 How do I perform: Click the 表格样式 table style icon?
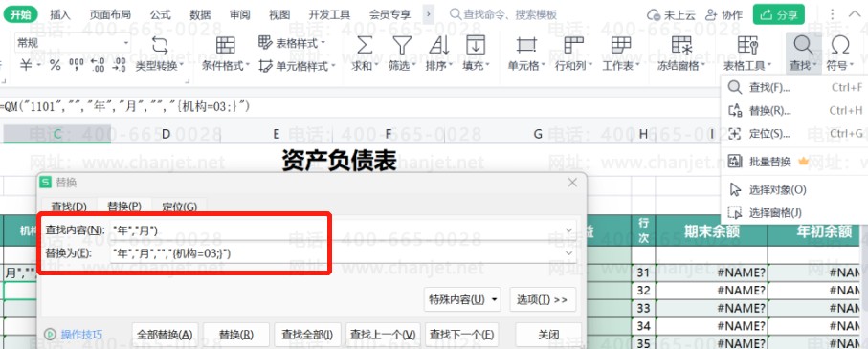click(265, 43)
